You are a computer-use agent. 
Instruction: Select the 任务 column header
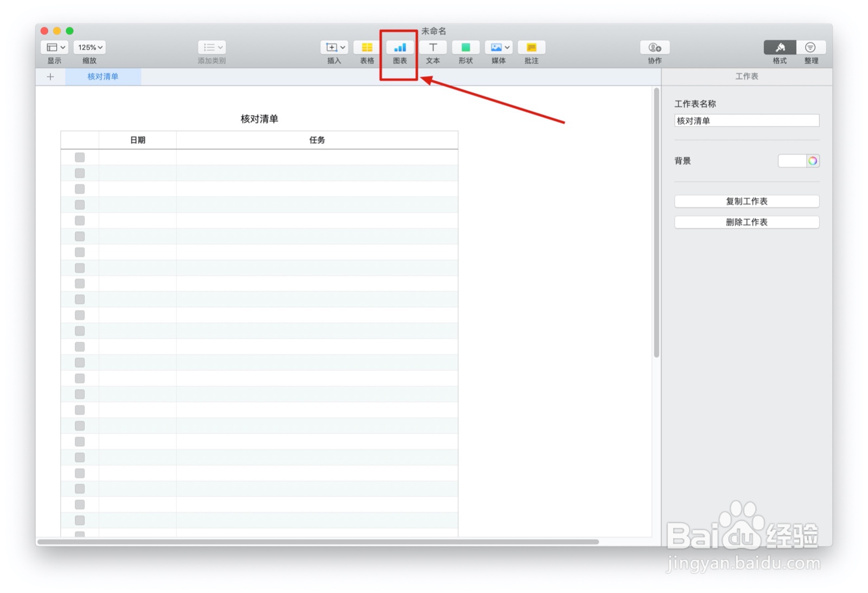coord(317,140)
